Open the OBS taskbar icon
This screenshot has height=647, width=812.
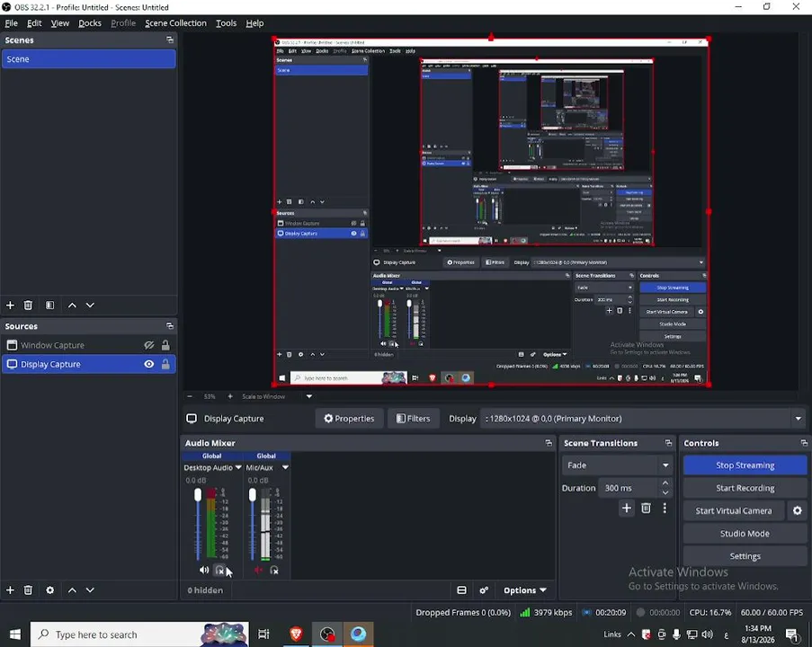coord(327,634)
